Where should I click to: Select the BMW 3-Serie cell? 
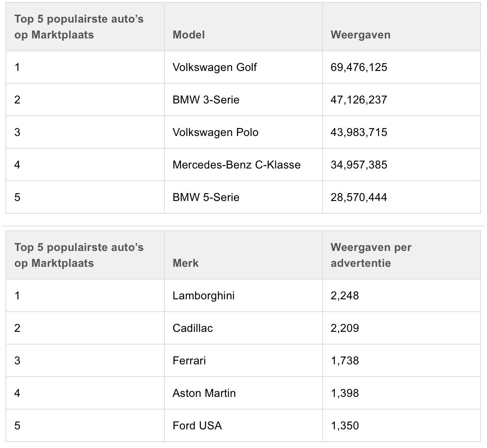(x=206, y=100)
